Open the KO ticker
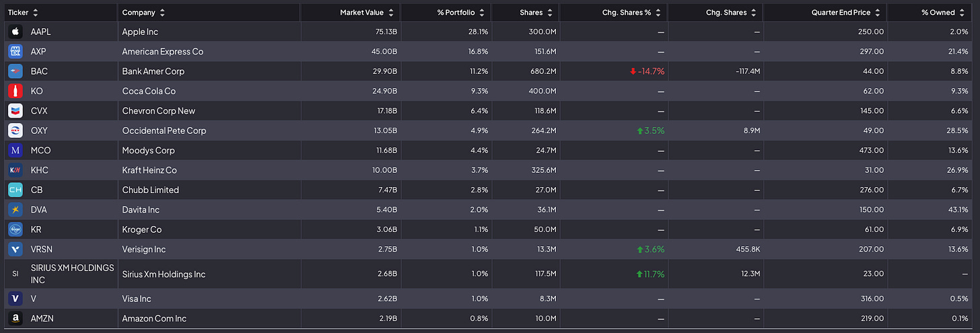 pyautogui.click(x=37, y=91)
